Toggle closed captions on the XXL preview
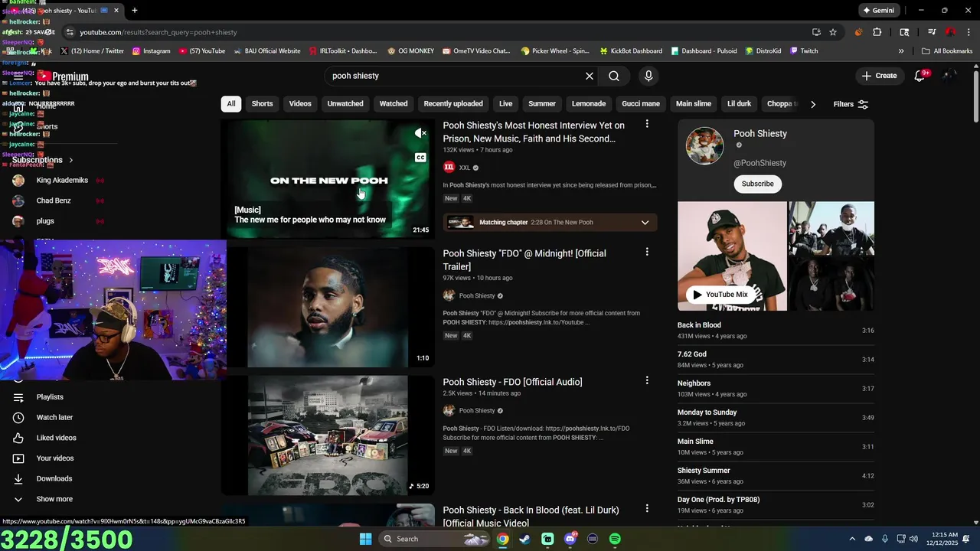Screen dimensions: 980x551 [420, 158]
